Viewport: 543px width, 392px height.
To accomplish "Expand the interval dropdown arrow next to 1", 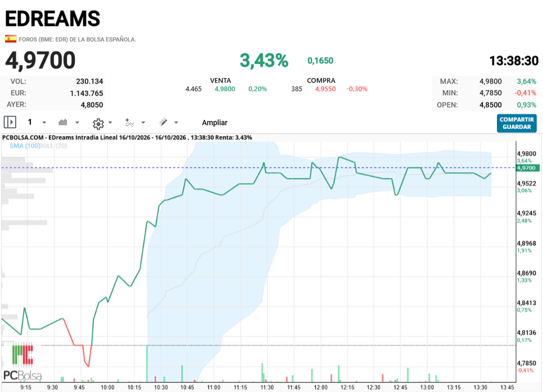I will [44, 122].
